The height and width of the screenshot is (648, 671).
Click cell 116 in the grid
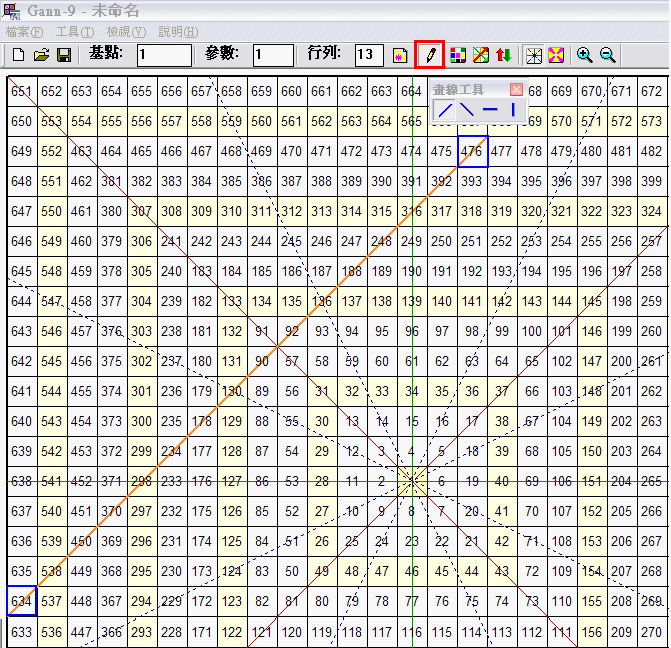pyautogui.click(x=412, y=632)
